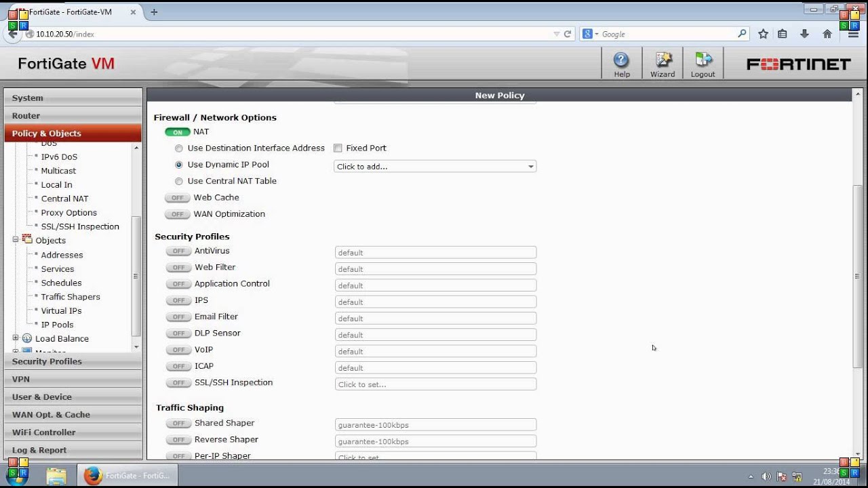Open the System menu section
The image size is (868, 488).
pyautogui.click(x=73, y=98)
